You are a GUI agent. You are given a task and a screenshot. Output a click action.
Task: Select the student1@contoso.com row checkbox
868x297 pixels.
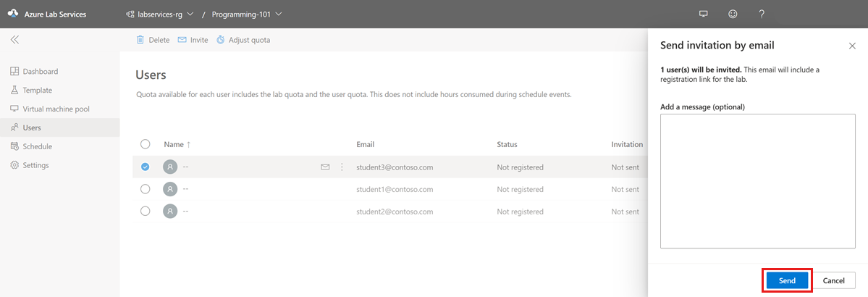(x=146, y=189)
